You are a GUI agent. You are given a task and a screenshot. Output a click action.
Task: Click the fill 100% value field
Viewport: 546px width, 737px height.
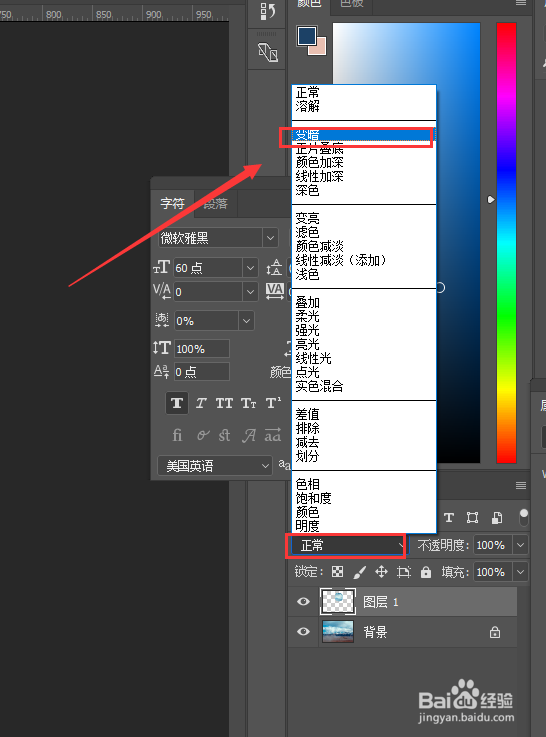click(x=492, y=572)
